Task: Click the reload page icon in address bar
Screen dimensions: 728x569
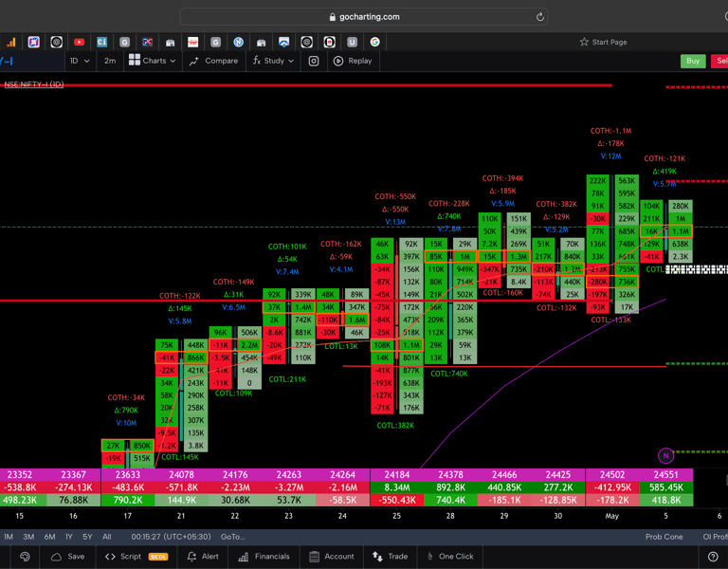Action: pos(539,17)
